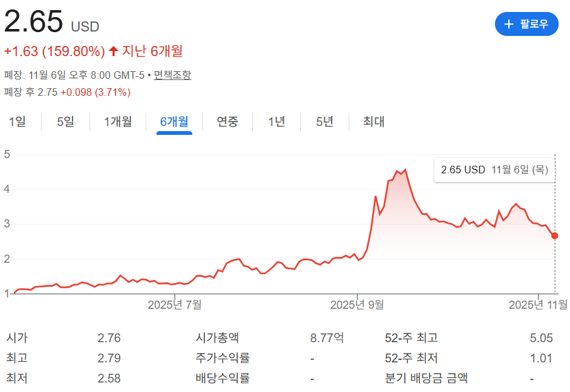The image size is (570, 392).
Task: Click the 2.65 USD price tooltip box
Action: pyautogui.click(x=494, y=170)
